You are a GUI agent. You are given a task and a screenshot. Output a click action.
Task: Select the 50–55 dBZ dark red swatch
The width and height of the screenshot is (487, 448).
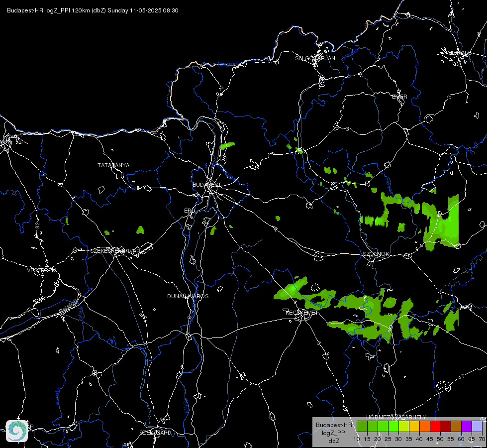445,426
